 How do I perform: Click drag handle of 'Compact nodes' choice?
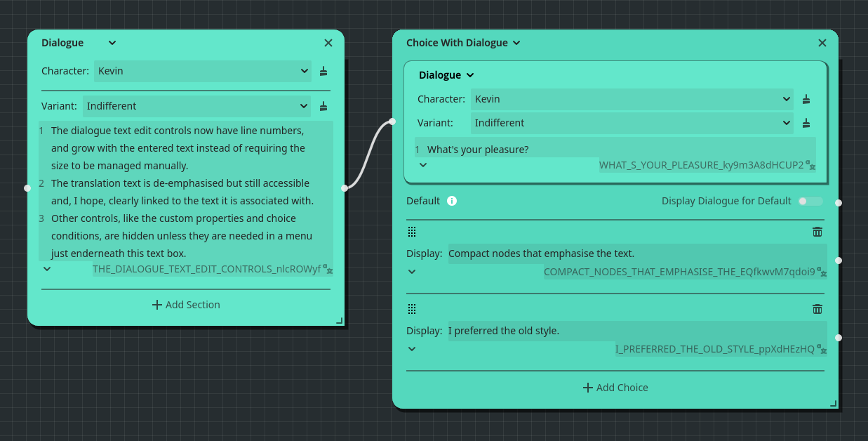click(412, 232)
